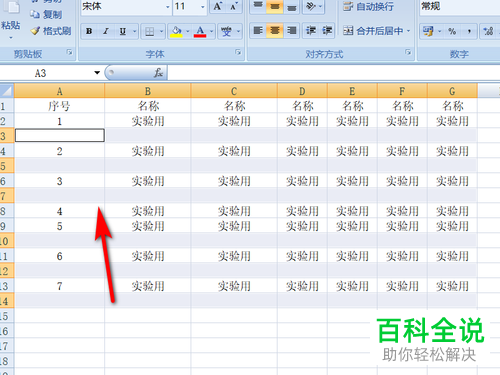Screen dimensions: 500x375
Task: Click Name Box showing A3
Action: 40,73
